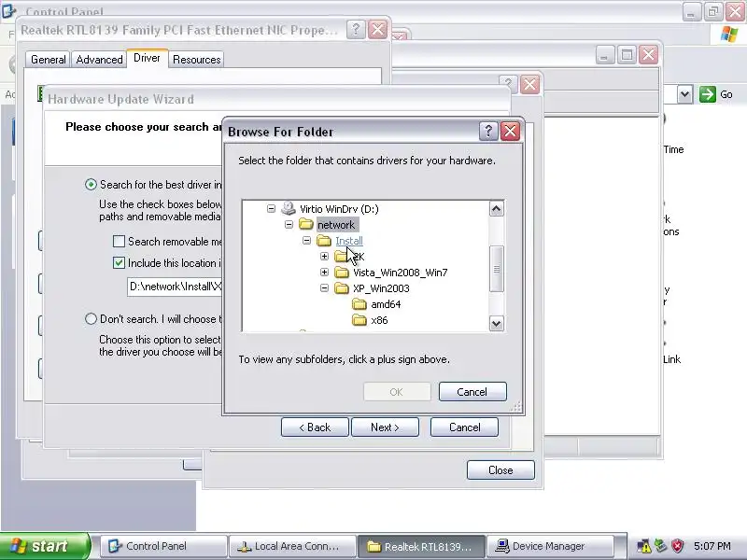The height and width of the screenshot is (560, 747).
Task: Click the folder tree scrollbar thumb
Action: [496, 269]
